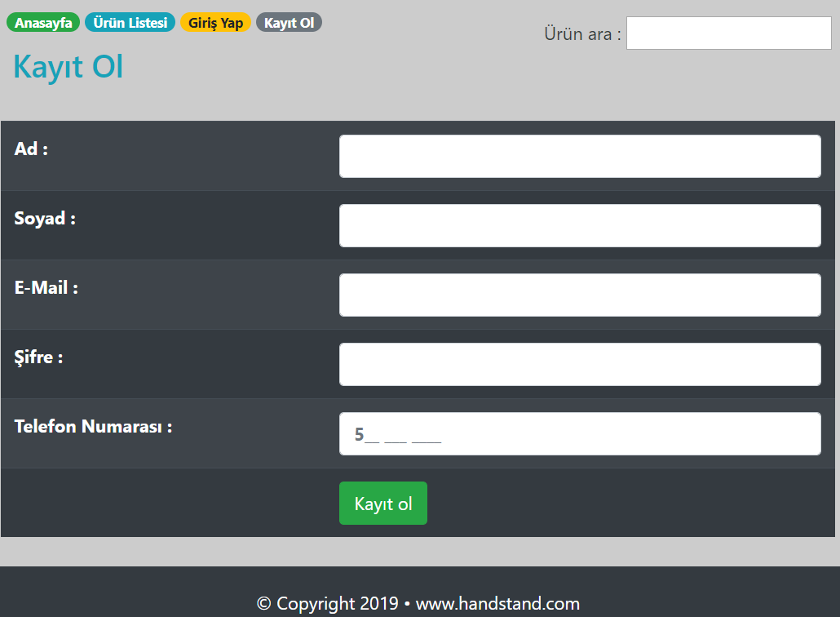The height and width of the screenshot is (617, 840).
Task: Click the 'Ad :' label
Action: [31, 149]
